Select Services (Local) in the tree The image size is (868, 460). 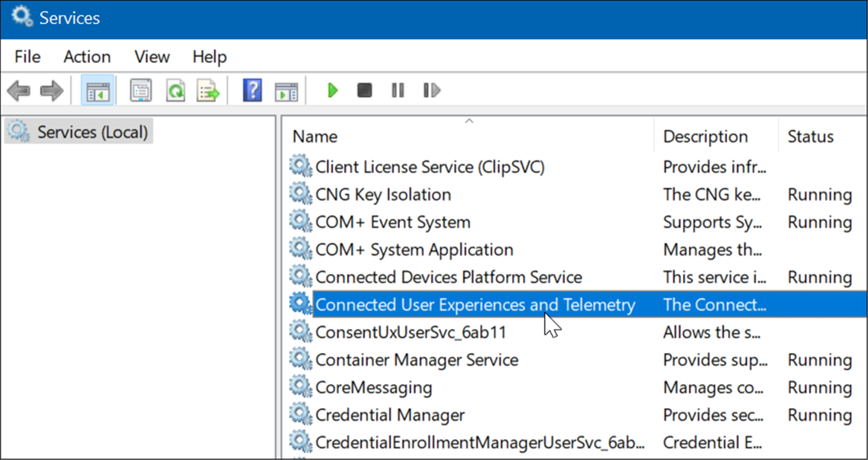tap(92, 132)
